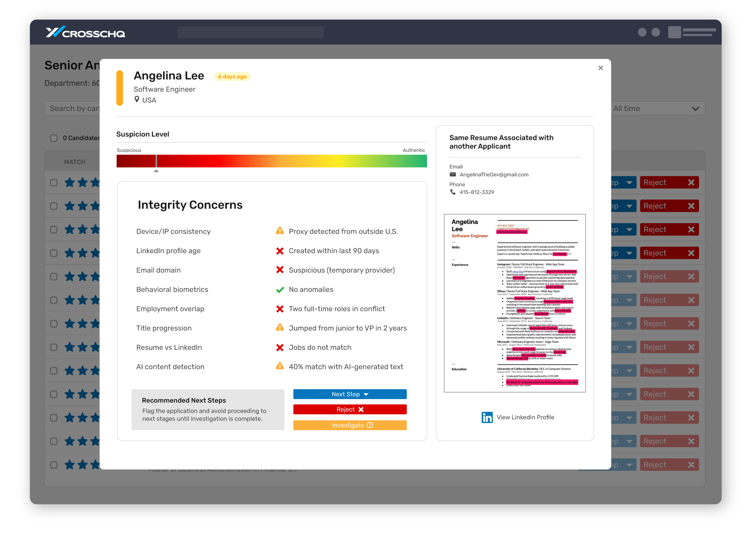The width and height of the screenshot is (756, 535).
Task: Click the MATCH column header
Action: 75,162
